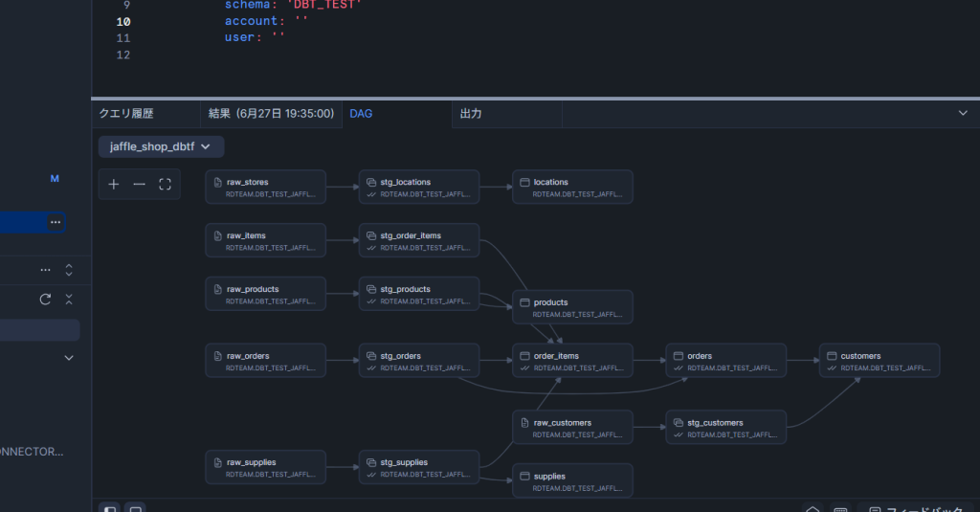Click the フィードバック button
This screenshot has height=512, width=980.
point(917,509)
